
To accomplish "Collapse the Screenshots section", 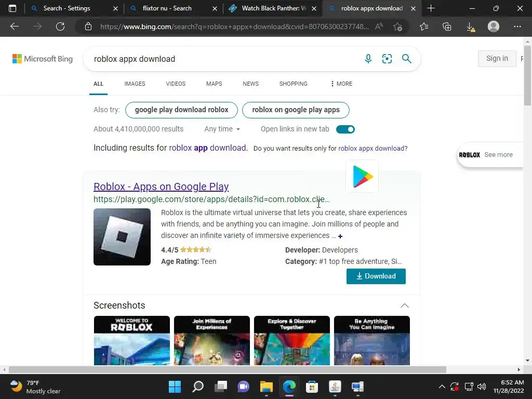I will pyautogui.click(x=404, y=305).
